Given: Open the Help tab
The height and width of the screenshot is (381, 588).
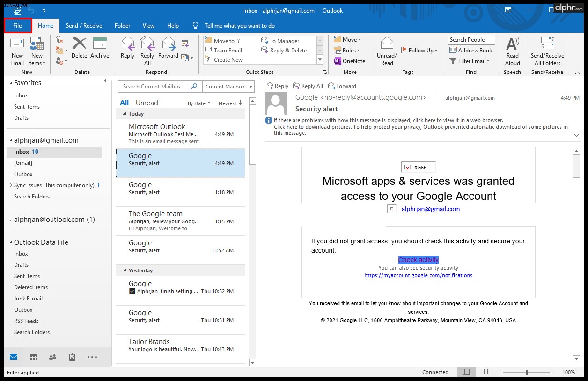Looking at the screenshot, I should pos(173,26).
